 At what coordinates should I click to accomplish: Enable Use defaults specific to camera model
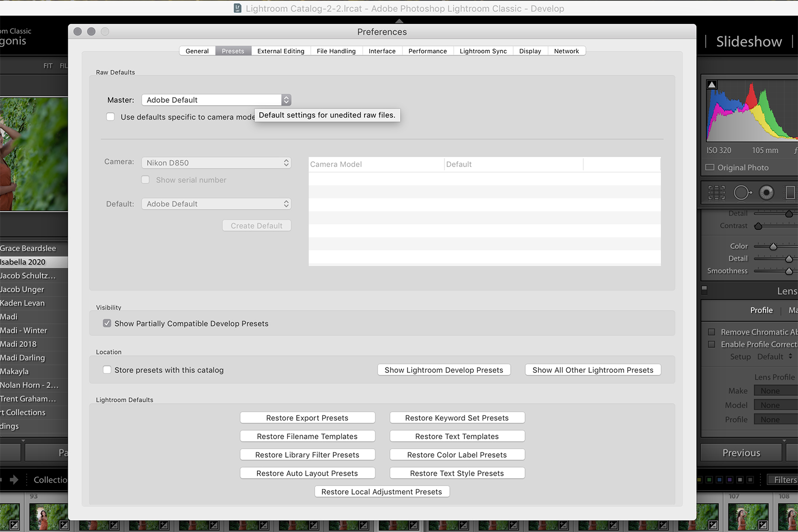point(110,117)
